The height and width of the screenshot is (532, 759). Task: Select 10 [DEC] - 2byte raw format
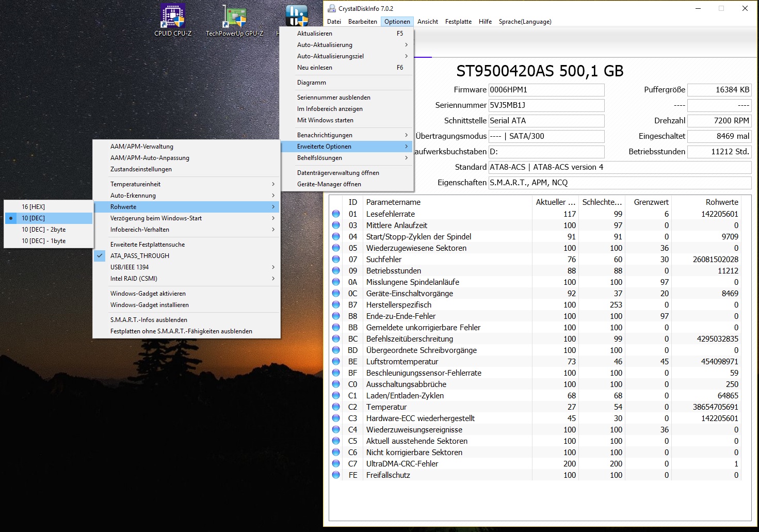pos(49,230)
